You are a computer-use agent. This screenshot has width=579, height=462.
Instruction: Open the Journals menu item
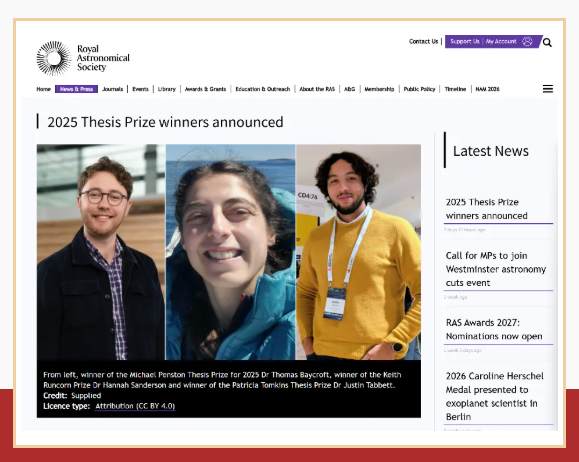(112, 89)
